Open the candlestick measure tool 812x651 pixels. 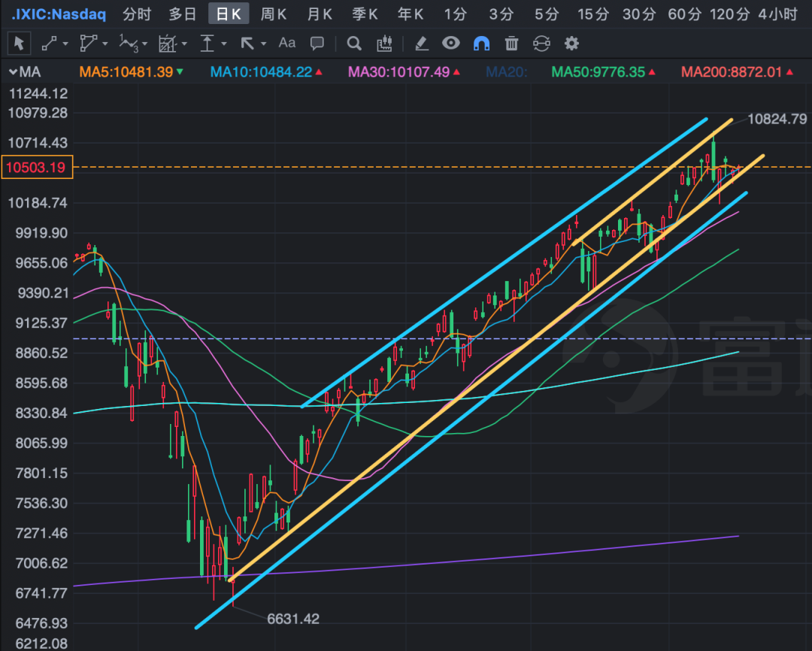[x=384, y=44]
